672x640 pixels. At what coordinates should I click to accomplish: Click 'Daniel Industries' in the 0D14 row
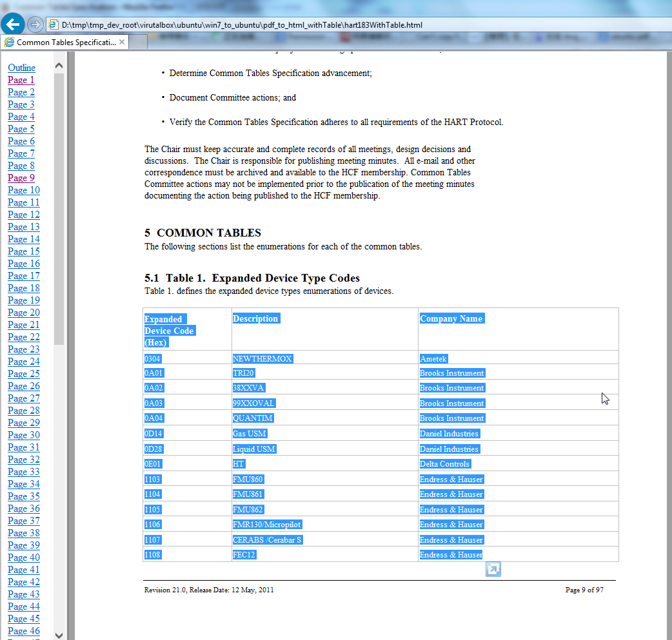tap(449, 434)
